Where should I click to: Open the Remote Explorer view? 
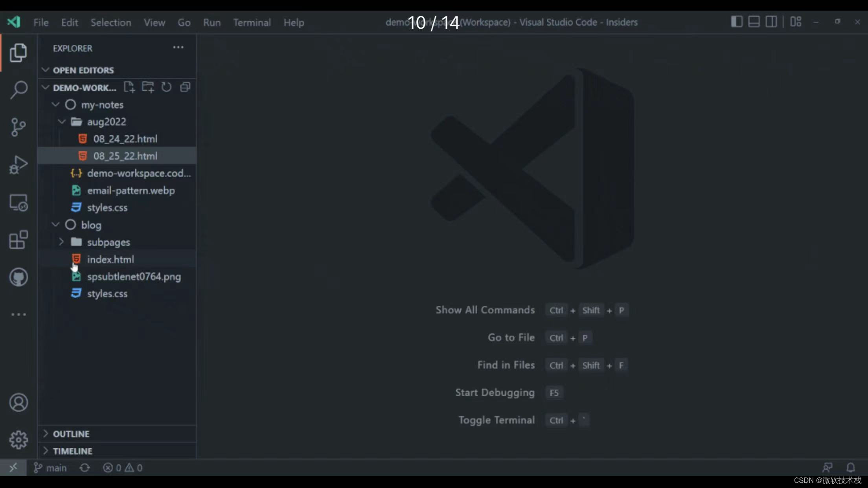coord(18,203)
